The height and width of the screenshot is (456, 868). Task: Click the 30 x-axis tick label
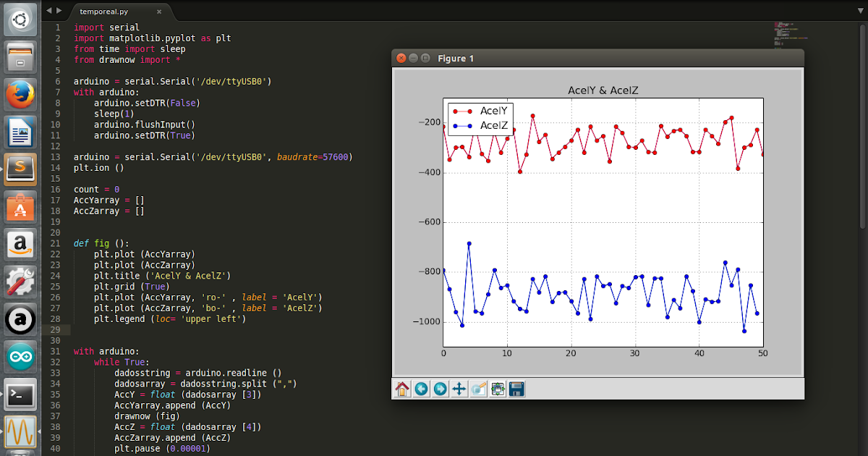[x=634, y=353]
